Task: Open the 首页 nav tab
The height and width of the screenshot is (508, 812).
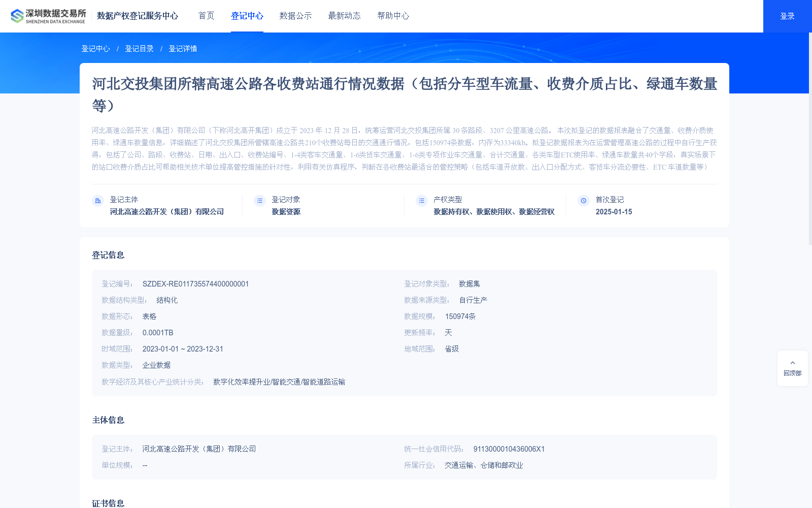Action: click(207, 16)
